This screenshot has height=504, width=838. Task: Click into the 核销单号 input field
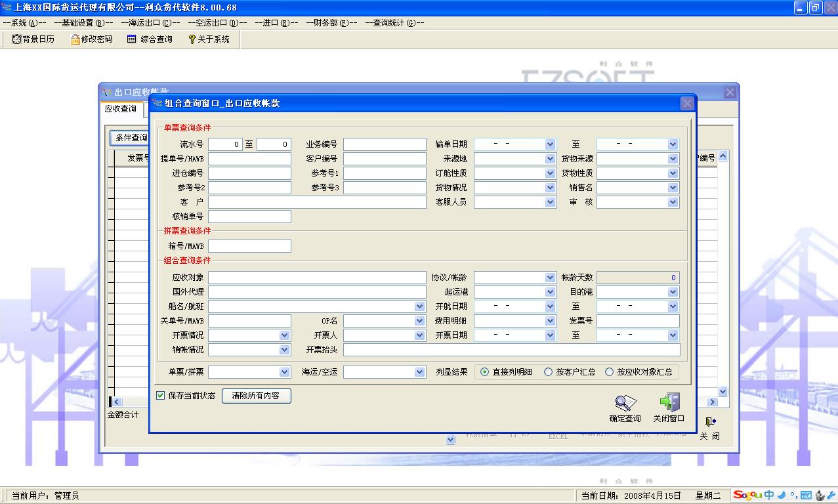(x=249, y=217)
